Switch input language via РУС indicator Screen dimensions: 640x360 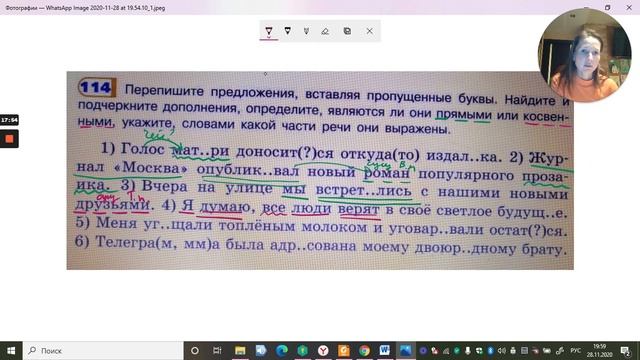(x=576, y=351)
